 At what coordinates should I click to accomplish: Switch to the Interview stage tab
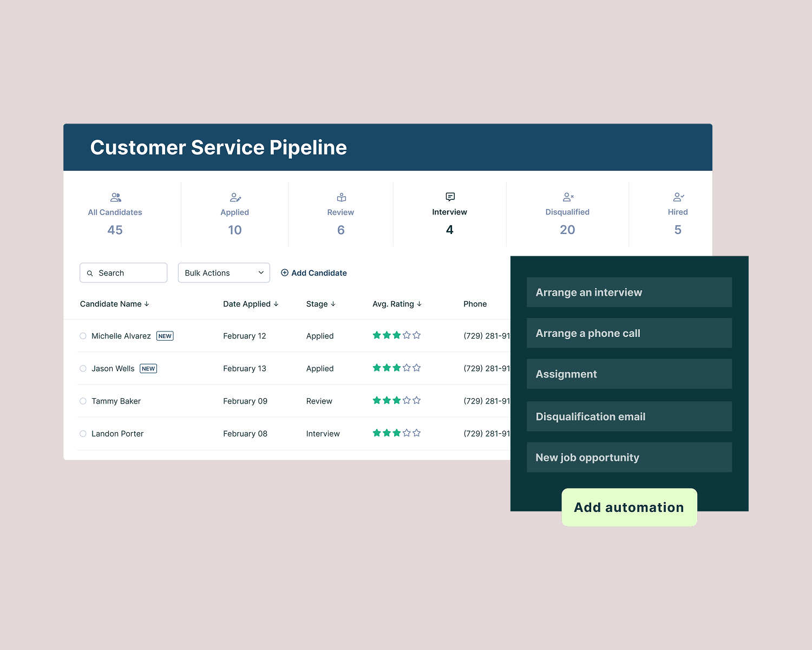click(x=449, y=214)
